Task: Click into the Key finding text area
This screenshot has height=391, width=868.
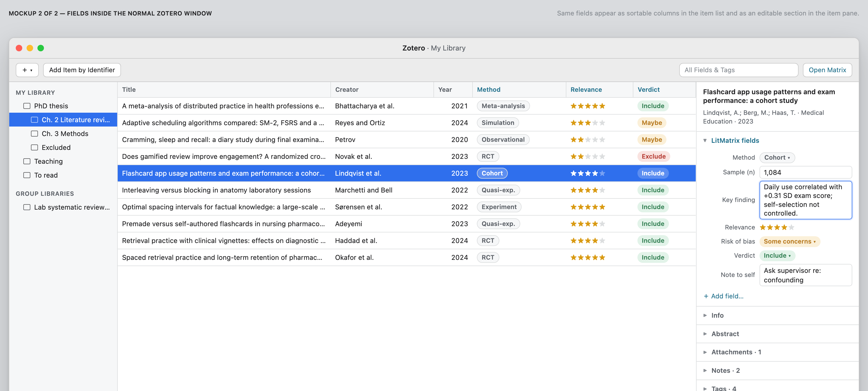Action: [x=805, y=200]
